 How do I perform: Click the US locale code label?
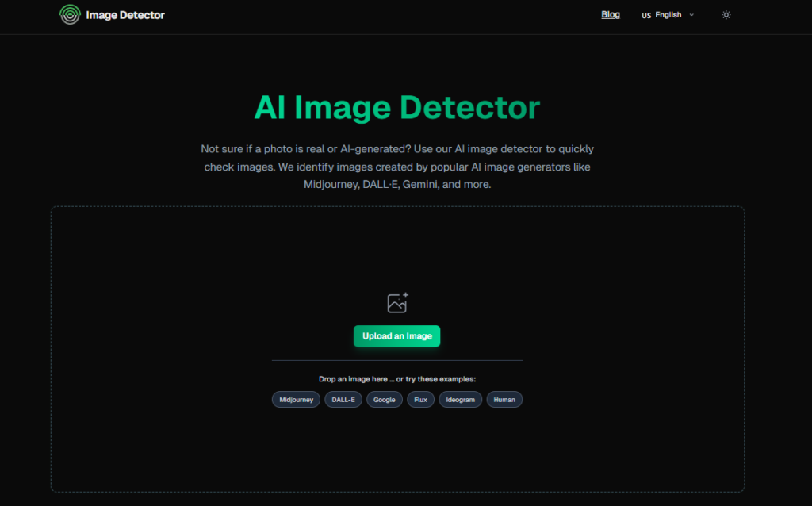click(x=646, y=15)
